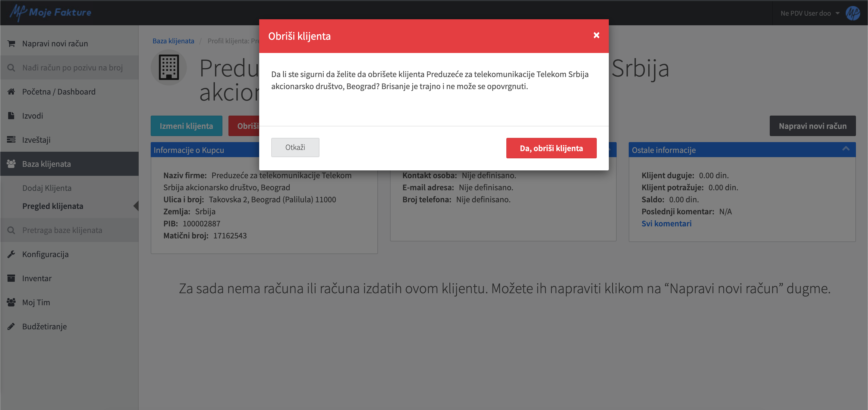Image resolution: width=868 pixels, height=410 pixels.
Task: Click Matični broj value 17162543
Action: click(x=230, y=236)
